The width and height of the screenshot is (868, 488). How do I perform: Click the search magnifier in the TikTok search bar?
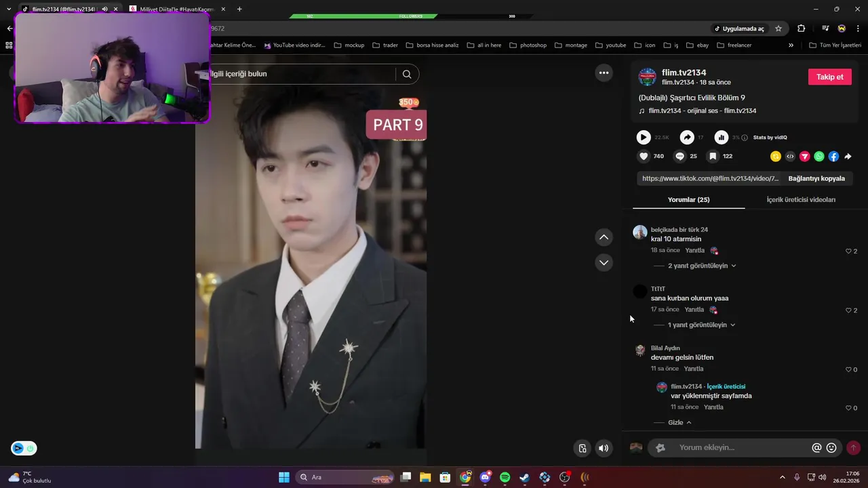407,74
